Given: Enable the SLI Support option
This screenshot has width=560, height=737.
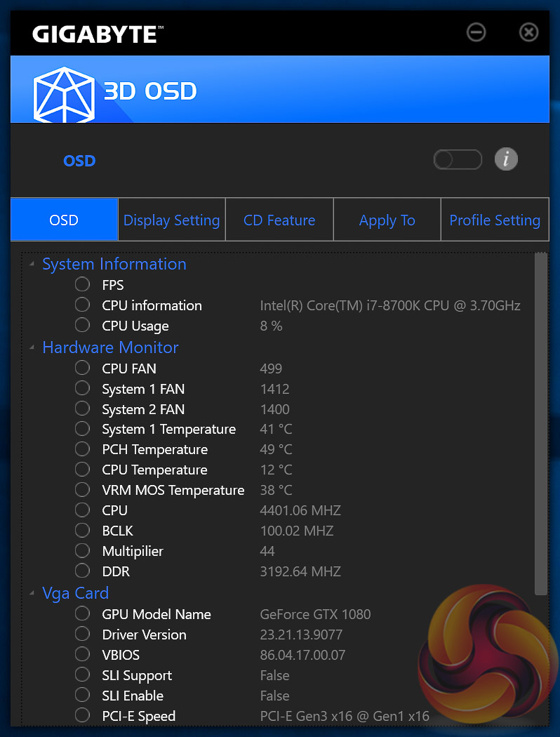Looking at the screenshot, I should tap(82, 675).
